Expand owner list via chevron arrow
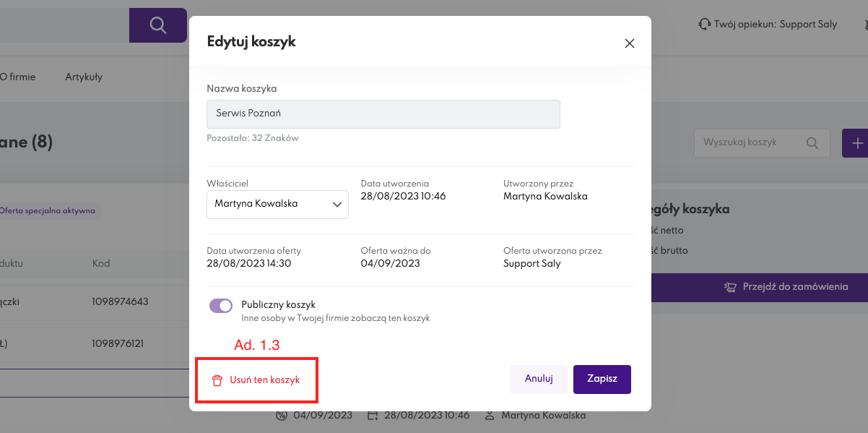The width and height of the screenshot is (868, 433). (x=337, y=205)
